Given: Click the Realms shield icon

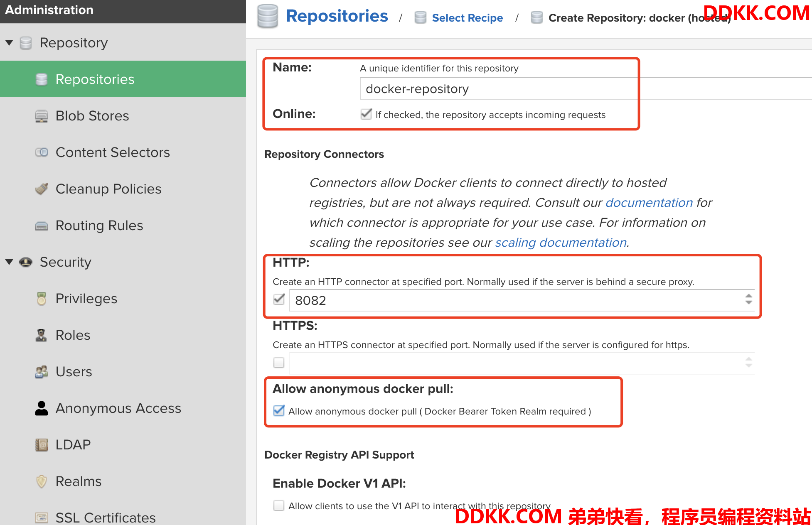Looking at the screenshot, I should (42, 481).
